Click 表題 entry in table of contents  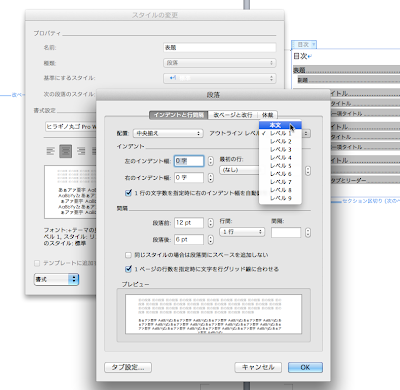coord(346,70)
